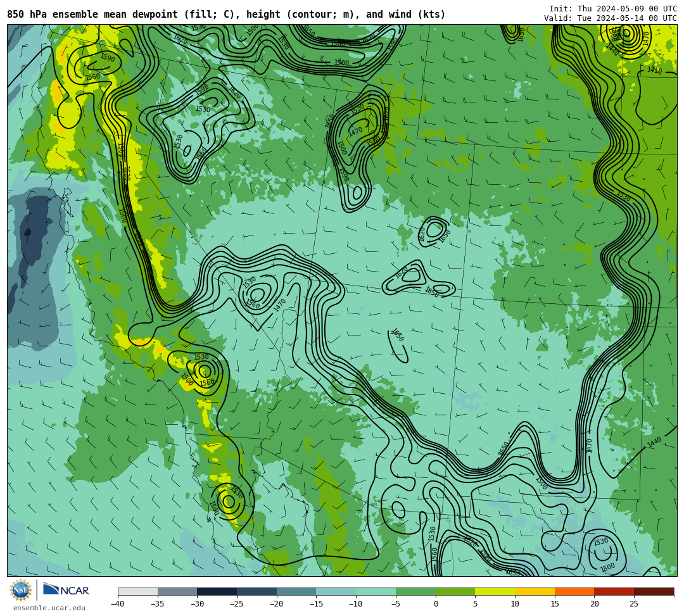Pick the amber 10 to 15 swatch

point(535,591)
